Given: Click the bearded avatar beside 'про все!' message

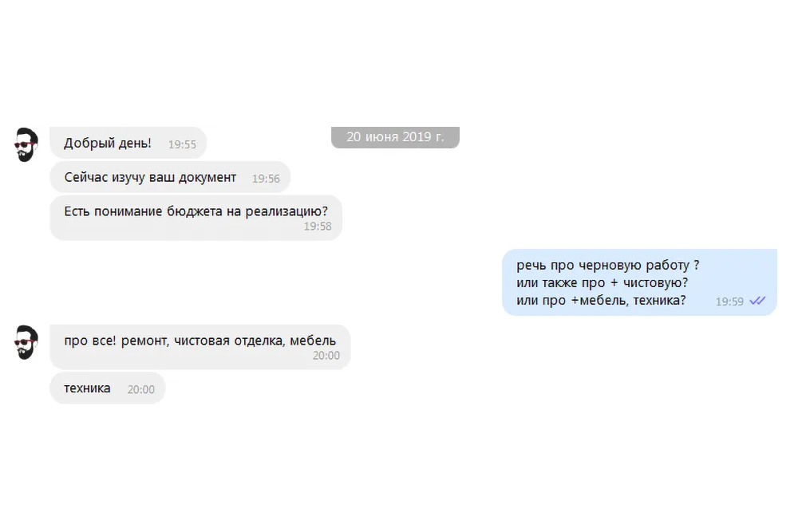Looking at the screenshot, I should click(x=26, y=342).
